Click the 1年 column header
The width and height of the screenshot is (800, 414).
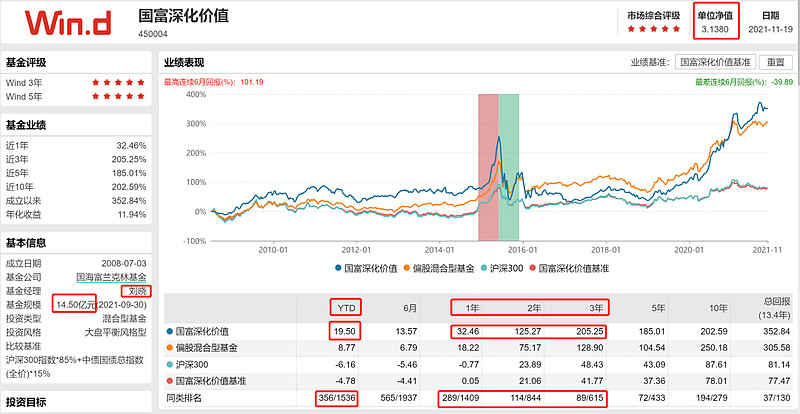(x=473, y=308)
